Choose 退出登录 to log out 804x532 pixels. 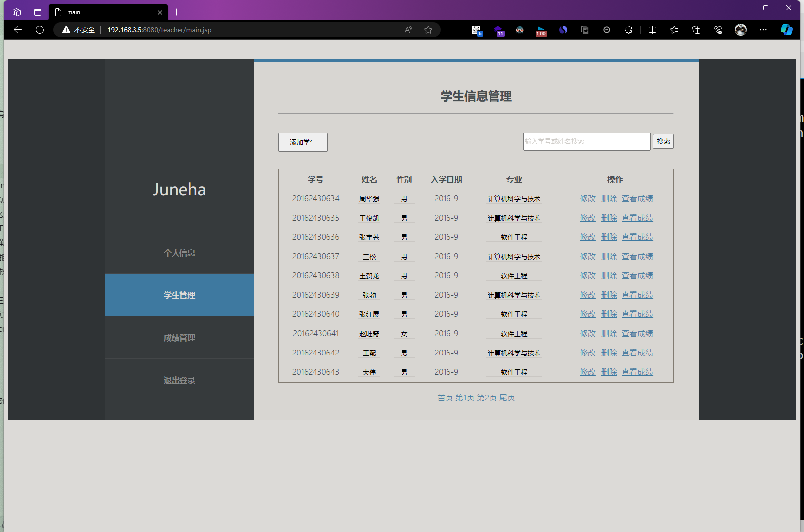179,380
